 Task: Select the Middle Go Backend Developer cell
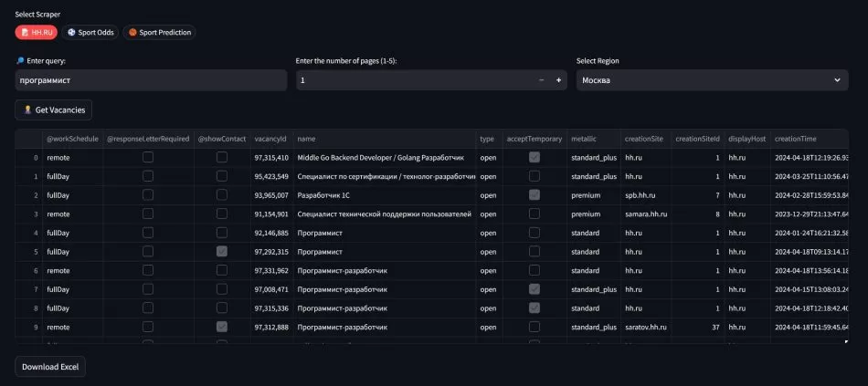[384, 158]
